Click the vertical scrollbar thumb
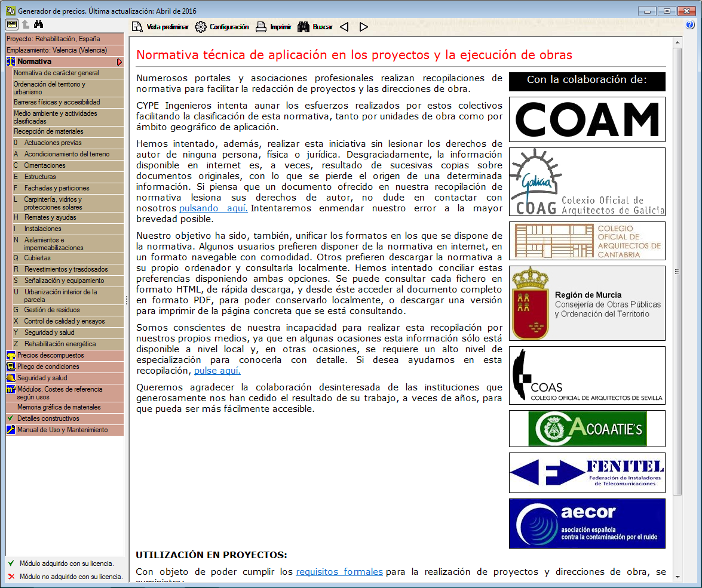 [x=678, y=271]
